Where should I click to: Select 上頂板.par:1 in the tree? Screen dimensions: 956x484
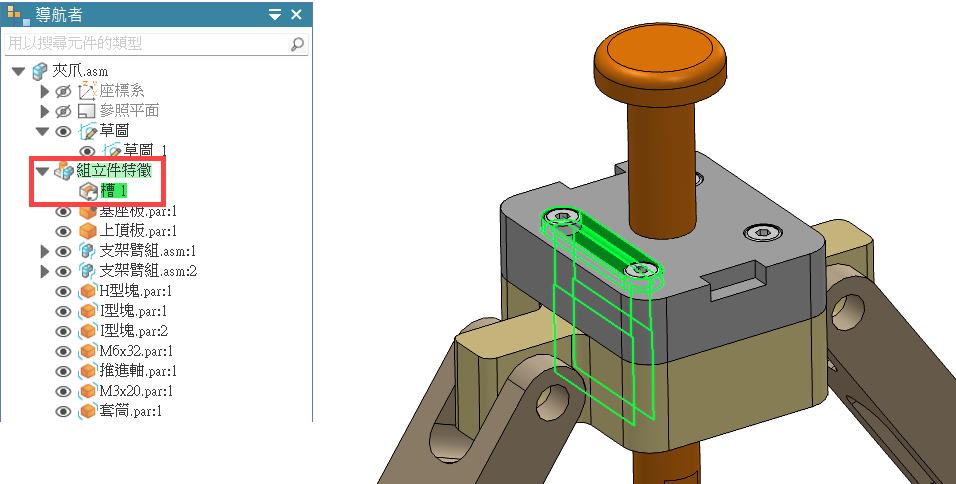click(x=138, y=231)
